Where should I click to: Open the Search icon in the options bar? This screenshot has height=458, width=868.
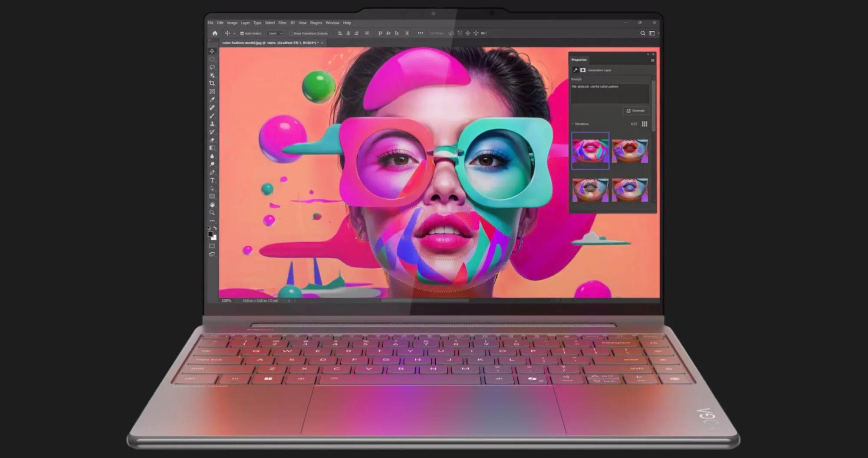point(642,33)
